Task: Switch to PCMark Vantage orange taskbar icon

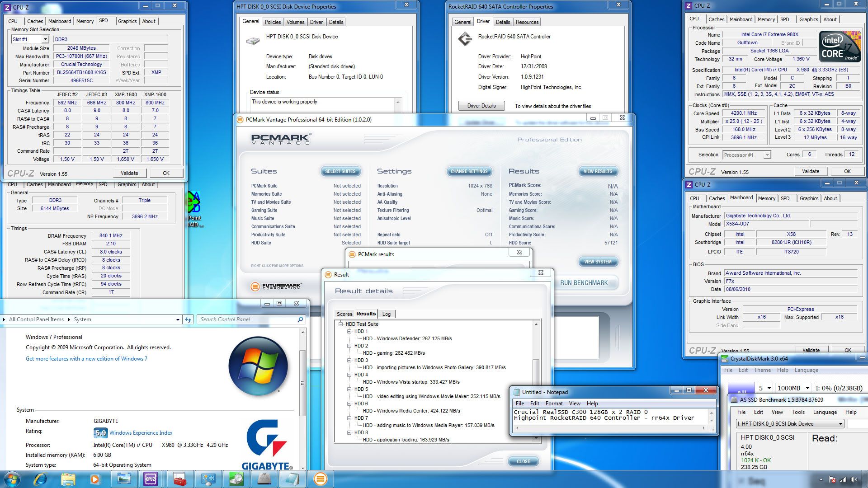Action: (320, 479)
